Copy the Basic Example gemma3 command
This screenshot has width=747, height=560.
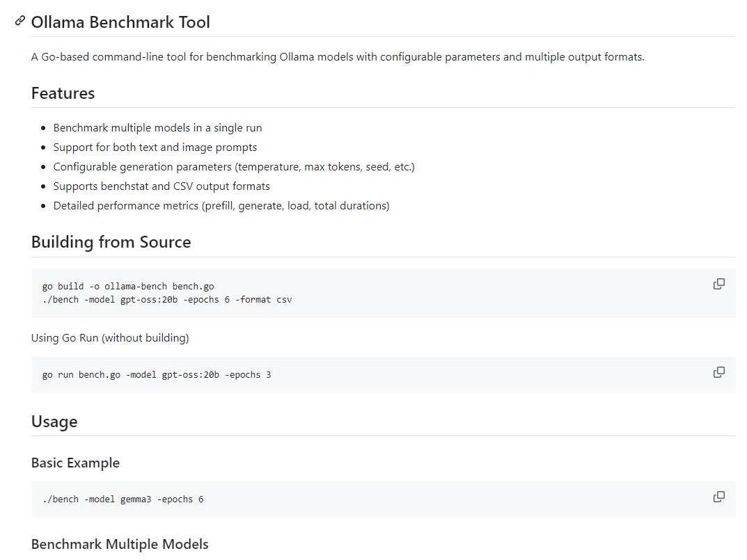[x=719, y=497]
